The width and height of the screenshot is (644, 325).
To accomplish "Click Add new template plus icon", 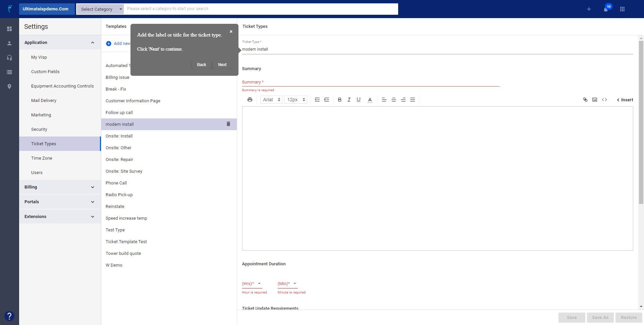I will (109, 44).
